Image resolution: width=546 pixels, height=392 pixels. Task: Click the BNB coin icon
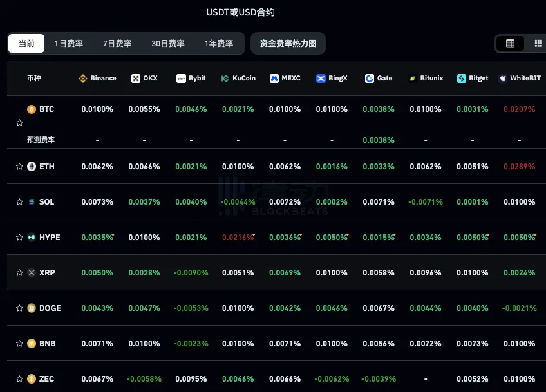[32, 344]
